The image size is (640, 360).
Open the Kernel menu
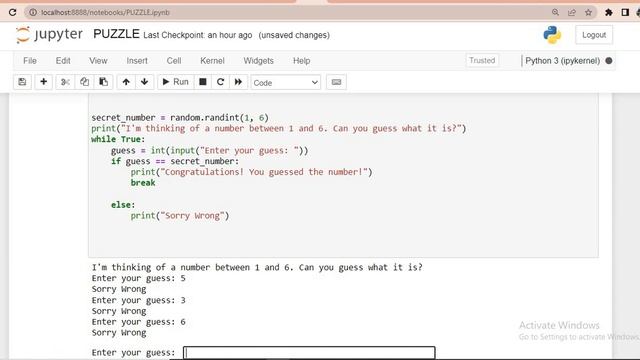tap(212, 61)
